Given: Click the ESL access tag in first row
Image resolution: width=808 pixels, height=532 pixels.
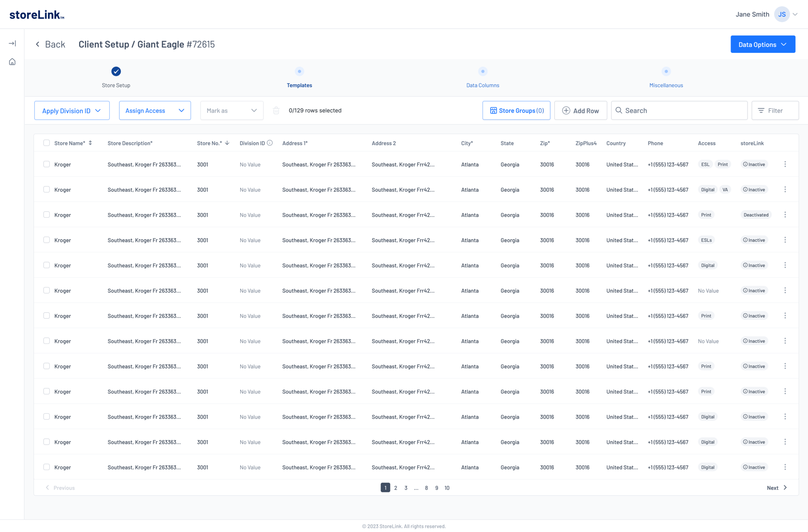Looking at the screenshot, I should click(705, 164).
